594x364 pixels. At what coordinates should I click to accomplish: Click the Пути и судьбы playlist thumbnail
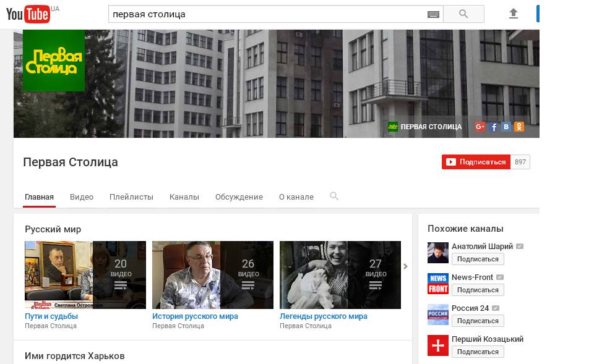click(85, 274)
